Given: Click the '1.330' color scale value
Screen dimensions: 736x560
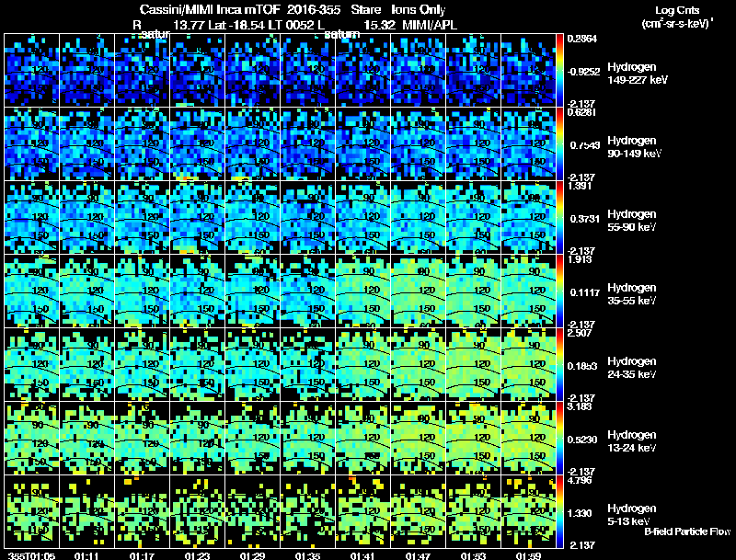Looking at the screenshot, I should click(580, 513).
